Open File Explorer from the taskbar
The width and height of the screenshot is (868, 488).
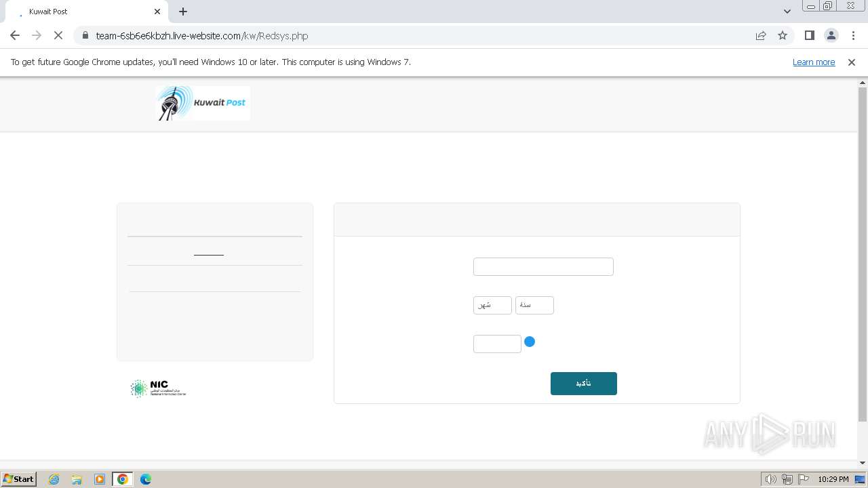(x=77, y=479)
